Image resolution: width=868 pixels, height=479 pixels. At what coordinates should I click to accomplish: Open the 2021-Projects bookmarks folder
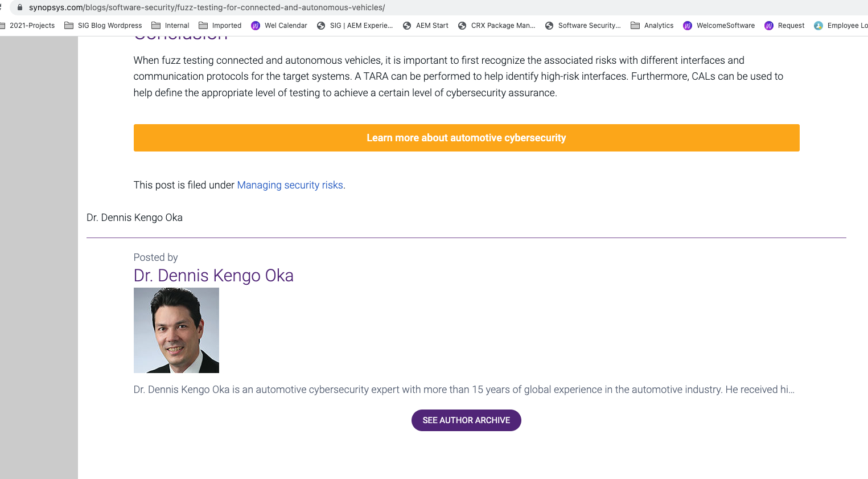27,26
